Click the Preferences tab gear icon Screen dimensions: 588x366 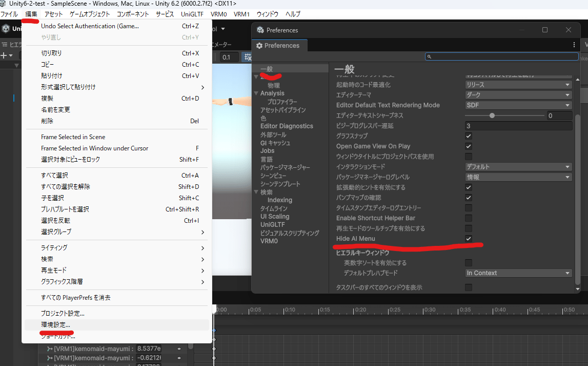259,46
